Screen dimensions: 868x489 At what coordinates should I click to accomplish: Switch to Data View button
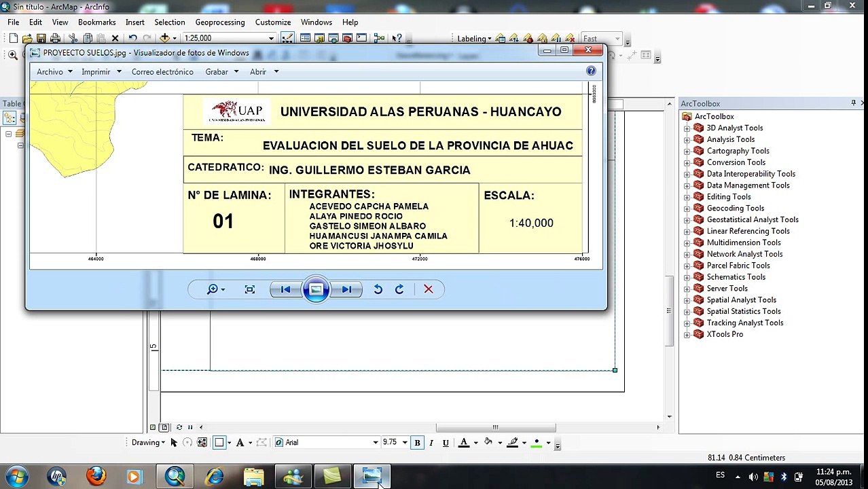pos(153,427)
